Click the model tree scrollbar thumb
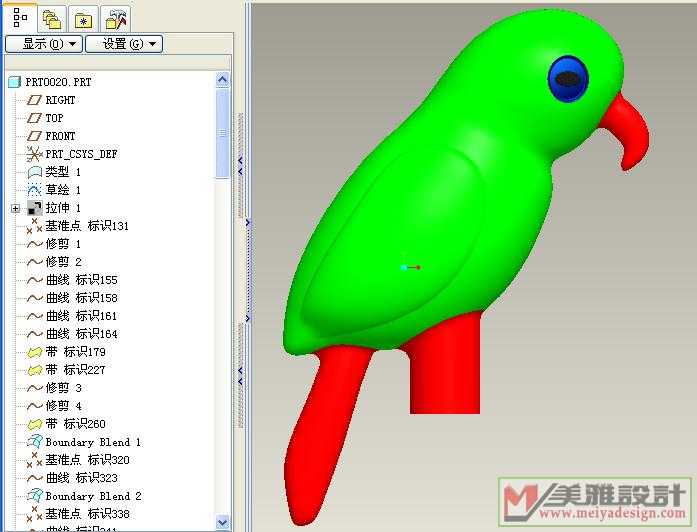Image resolution: width=697 pixels, height=532 pixels. tap(222, 133)
